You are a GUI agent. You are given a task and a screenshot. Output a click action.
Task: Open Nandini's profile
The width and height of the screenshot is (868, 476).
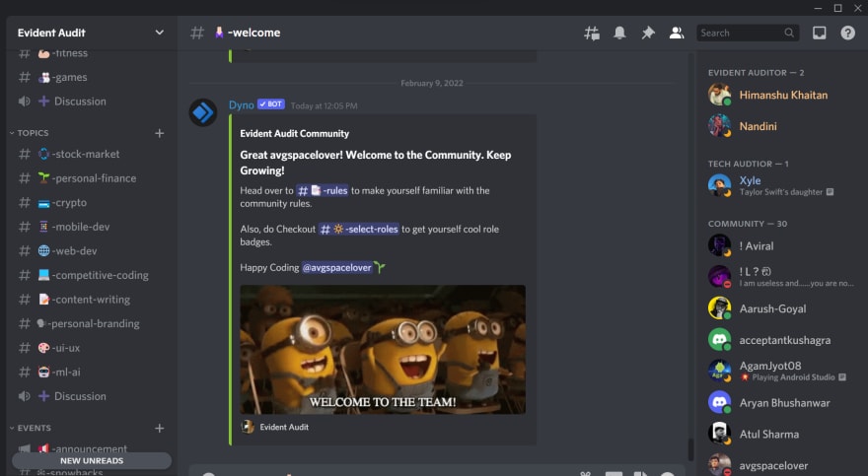tap(780, 126)
